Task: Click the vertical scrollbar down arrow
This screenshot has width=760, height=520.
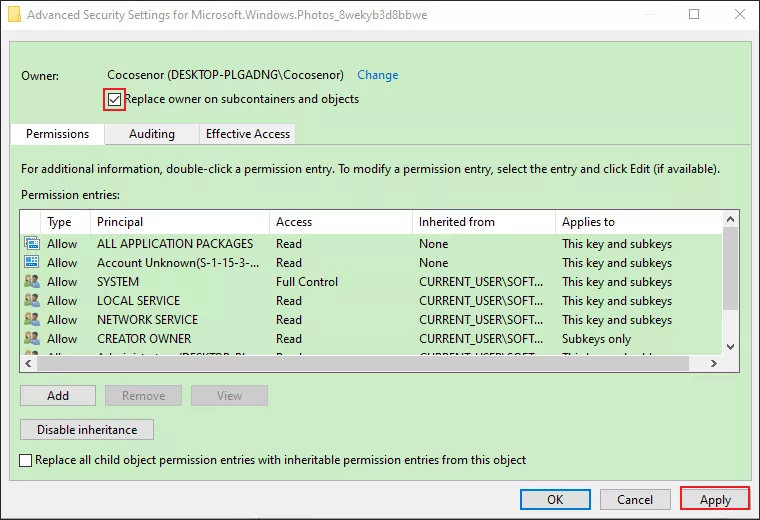Action: [730, 347]
